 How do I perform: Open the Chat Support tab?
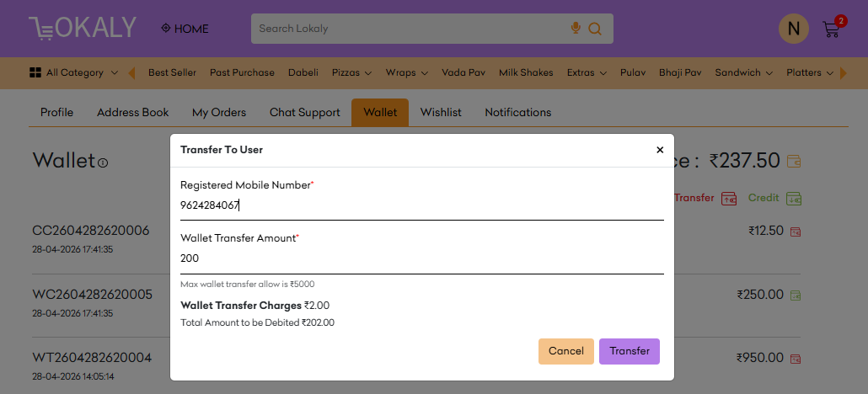[x=305, y=112]
